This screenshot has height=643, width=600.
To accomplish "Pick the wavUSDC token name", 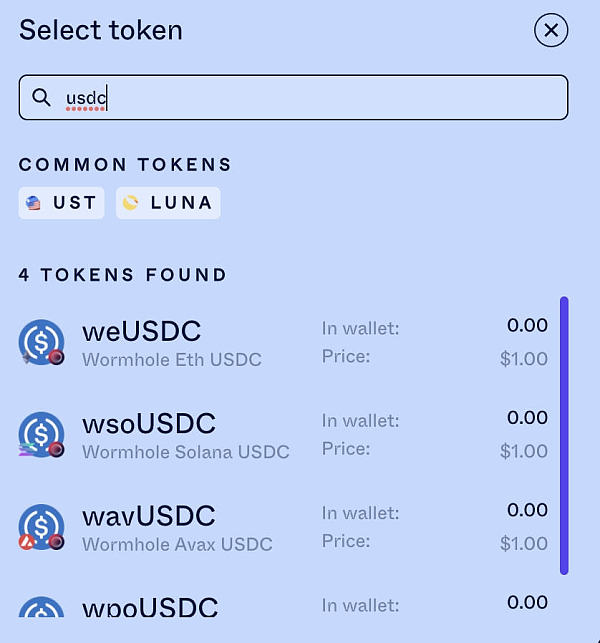I will pos(149,516).
